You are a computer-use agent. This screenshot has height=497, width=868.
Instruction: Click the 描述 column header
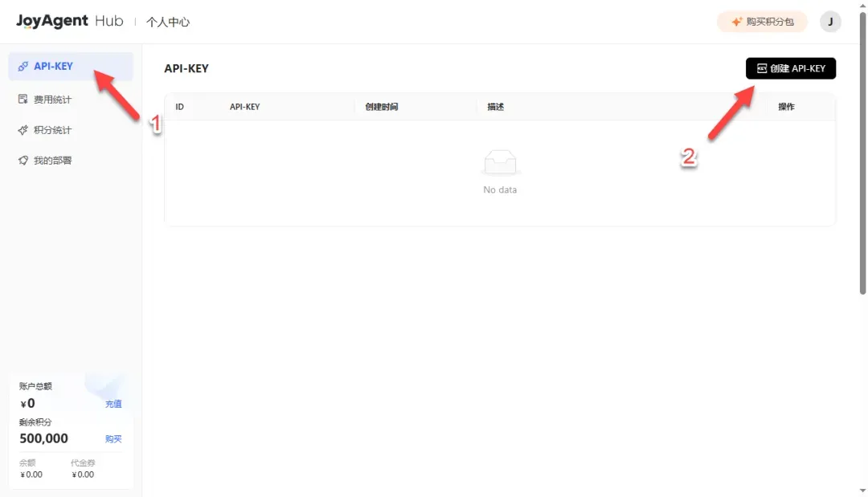495,107
